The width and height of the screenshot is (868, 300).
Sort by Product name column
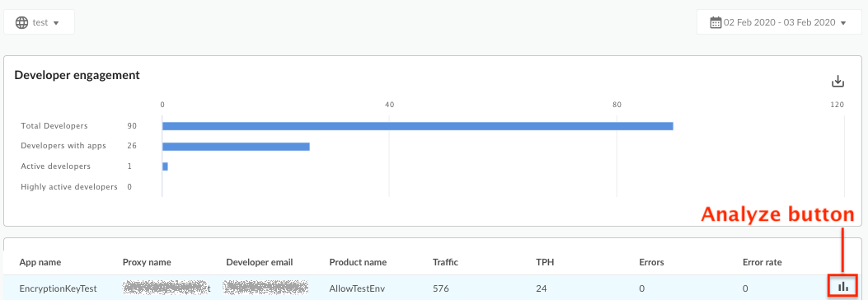pos(358,262)
